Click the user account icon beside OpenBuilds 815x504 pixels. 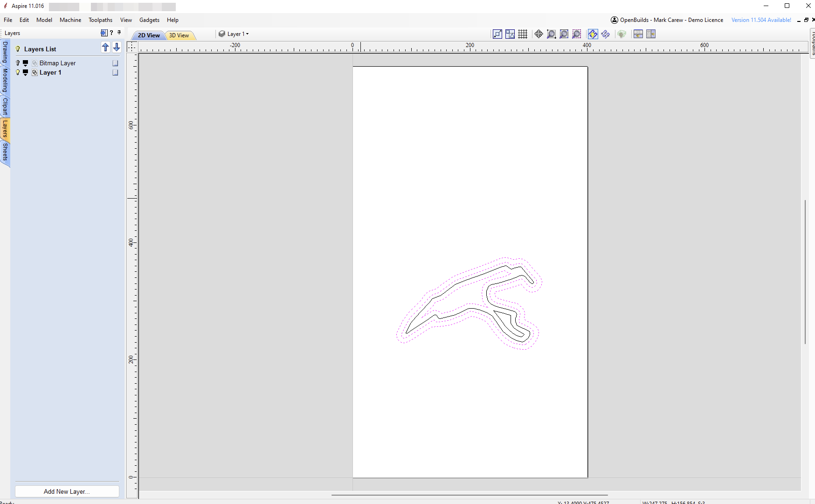[615, 20]
